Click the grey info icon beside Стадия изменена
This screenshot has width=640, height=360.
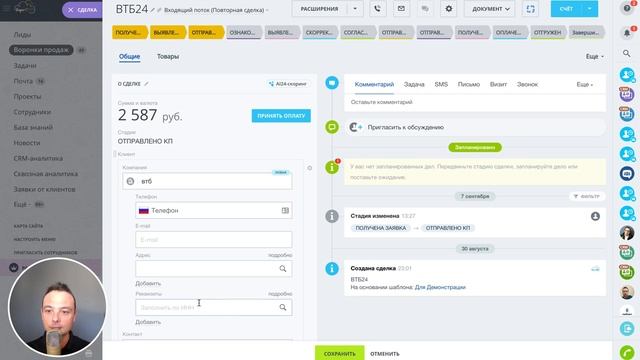click(x=332, y=216)
